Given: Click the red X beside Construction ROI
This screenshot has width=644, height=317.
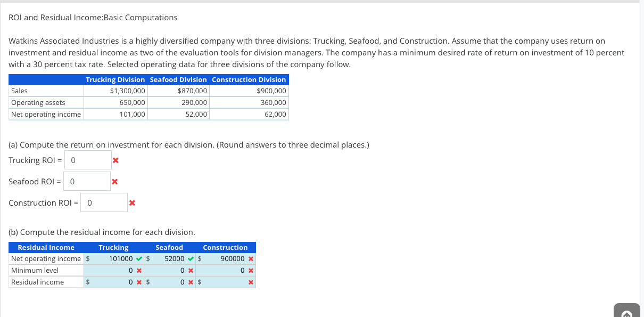Looking at the screenshot, I should point(132,203).
